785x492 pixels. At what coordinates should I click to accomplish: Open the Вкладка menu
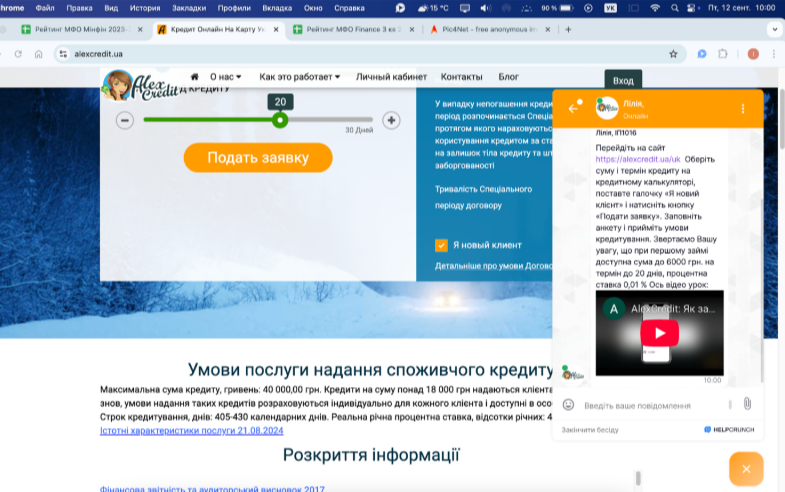point(277,8)
